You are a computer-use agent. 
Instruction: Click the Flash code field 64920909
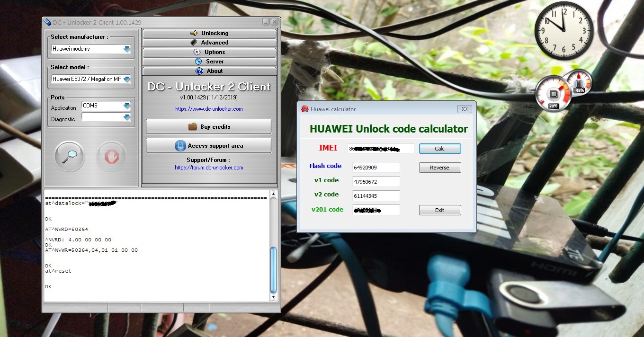[376, 168]
